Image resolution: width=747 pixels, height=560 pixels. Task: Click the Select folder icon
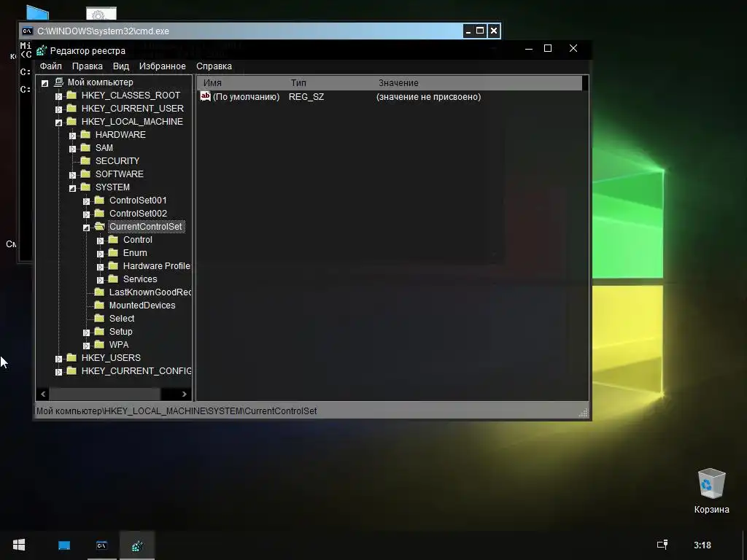click(x=99, y=318)
